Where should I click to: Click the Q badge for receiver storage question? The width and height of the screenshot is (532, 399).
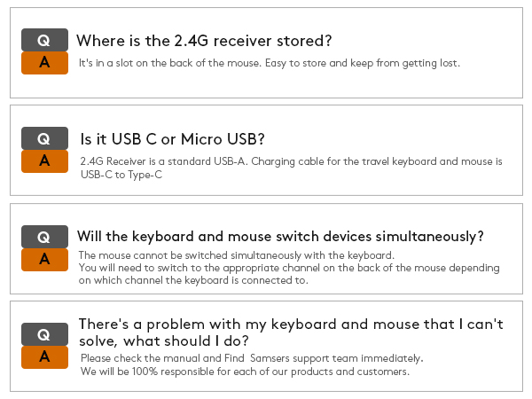44,40
